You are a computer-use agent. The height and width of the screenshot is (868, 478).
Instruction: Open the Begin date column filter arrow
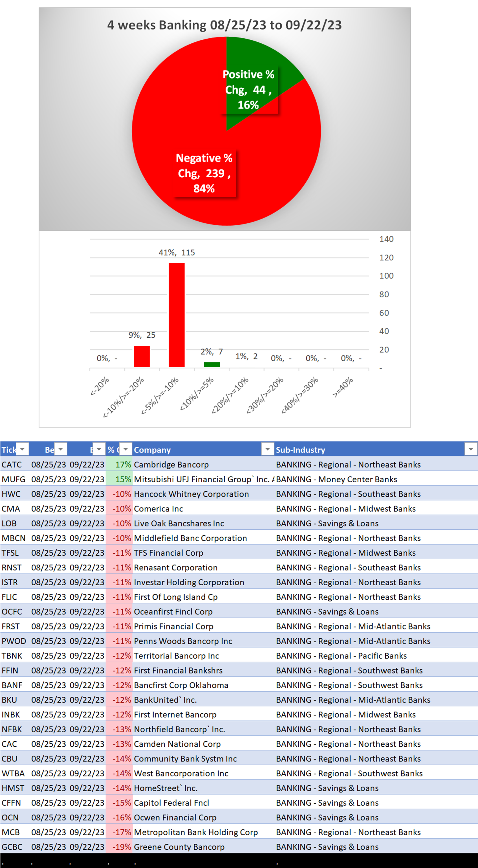[x=61, y=449]
